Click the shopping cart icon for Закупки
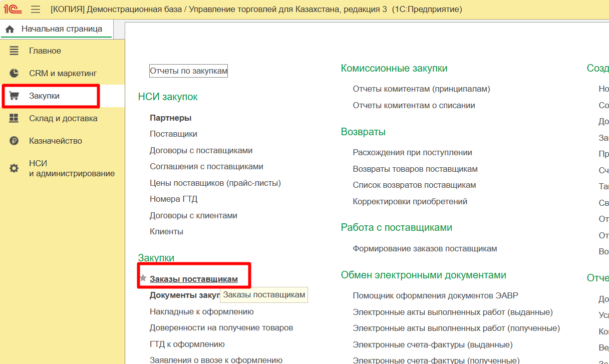Image resolution: width=609 pixels, height=364 pixels. [x=14, y=96]
